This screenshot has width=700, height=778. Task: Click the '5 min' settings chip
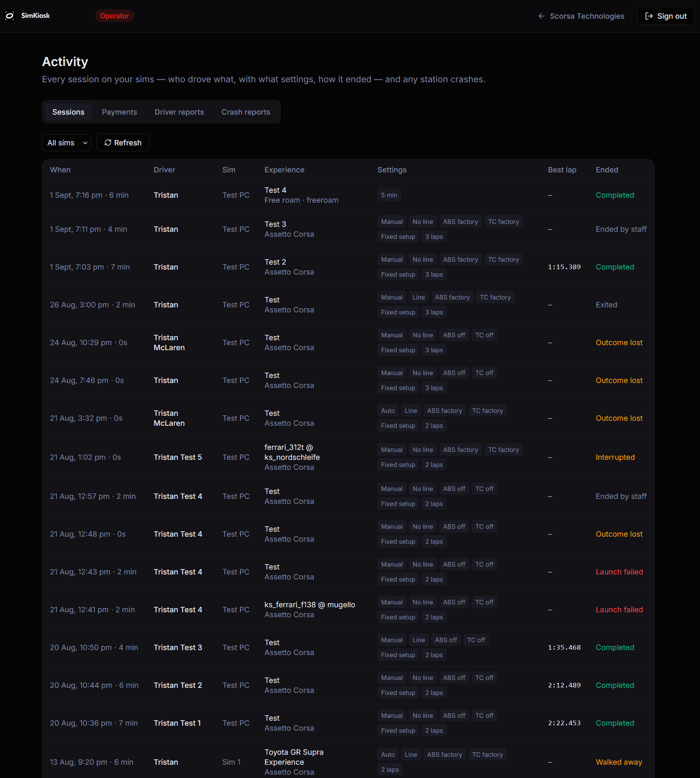(389, 195)
